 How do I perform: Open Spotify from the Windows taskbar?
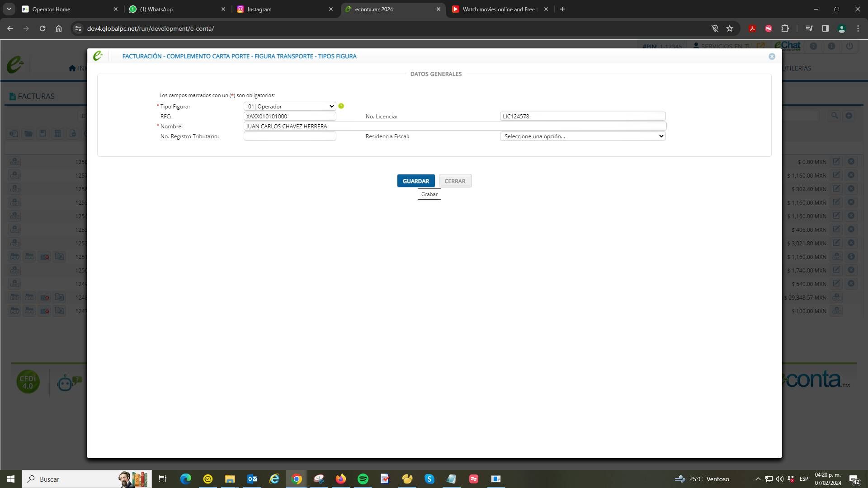(x=363, y=479)
